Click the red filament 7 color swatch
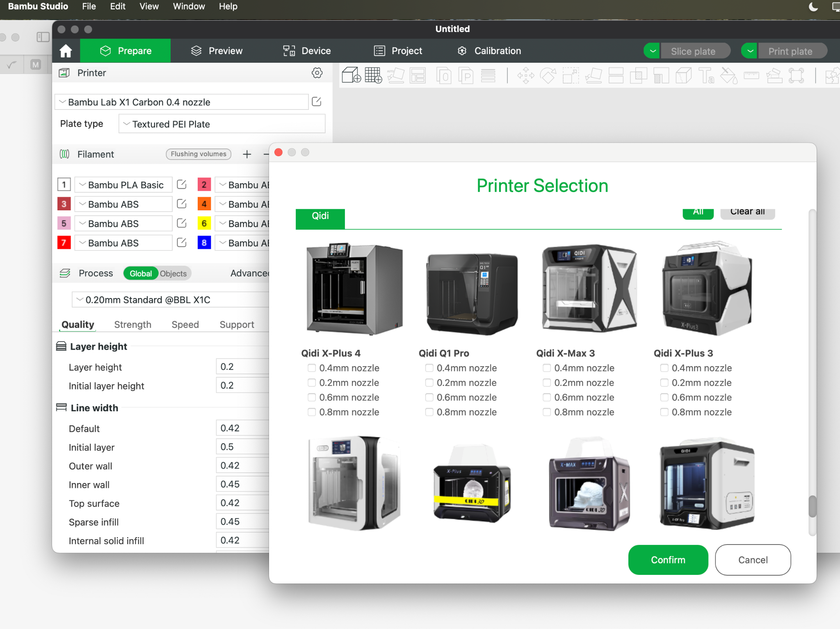The width and height of the screenshot is (840, 629). click(64, 243)
